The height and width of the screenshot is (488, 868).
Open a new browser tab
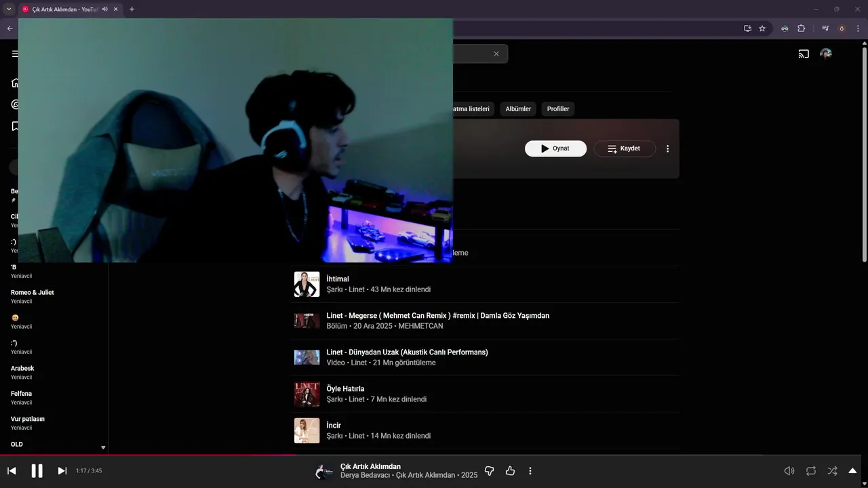[x=132, y=9]
